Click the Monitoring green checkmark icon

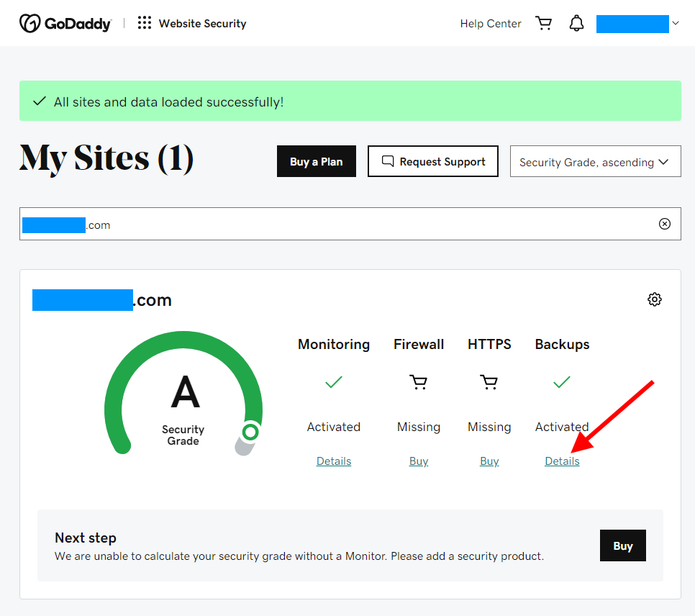click(333, 382)
